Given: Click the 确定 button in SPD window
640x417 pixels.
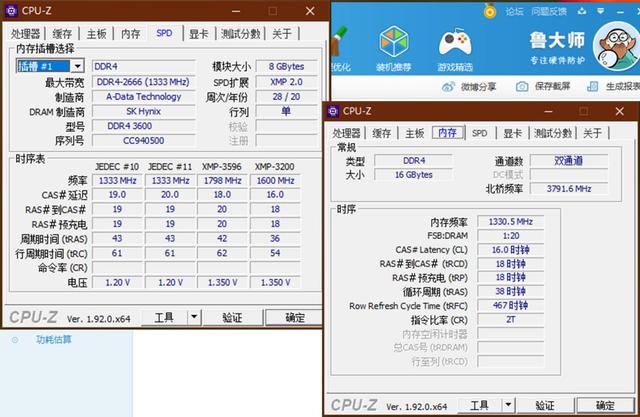Looking at the screenshot, I should click(295, 317).
